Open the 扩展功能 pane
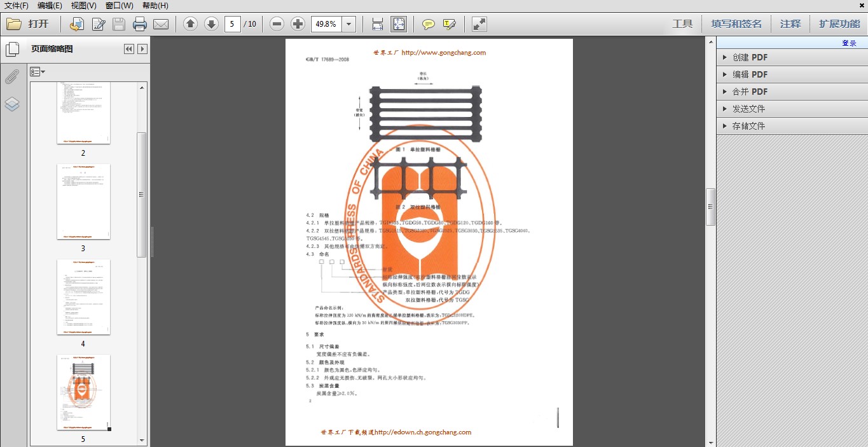868x447 pixels. pos(839,24)
